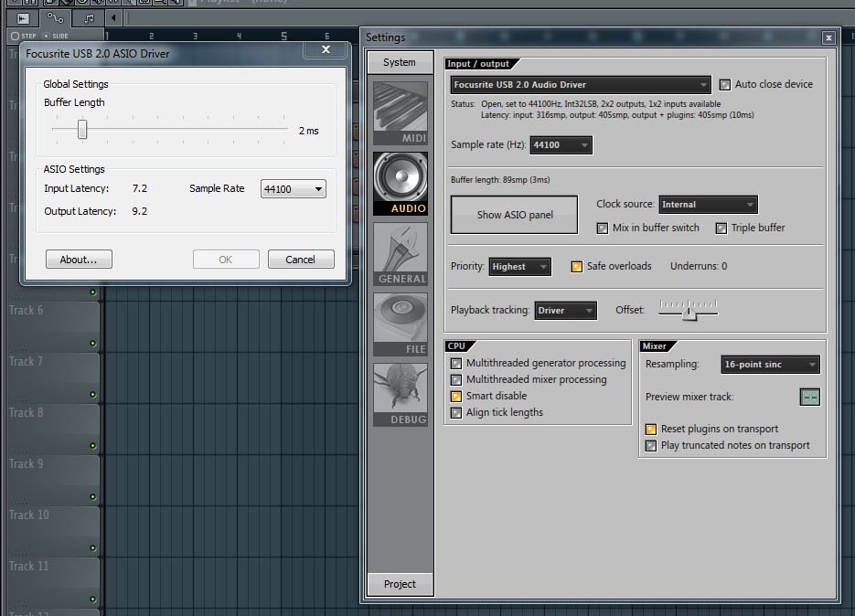Viewport: 855px width, 616px height.
Task: Click the Buffer Length slider handle
Action: [x=81, y=129]
